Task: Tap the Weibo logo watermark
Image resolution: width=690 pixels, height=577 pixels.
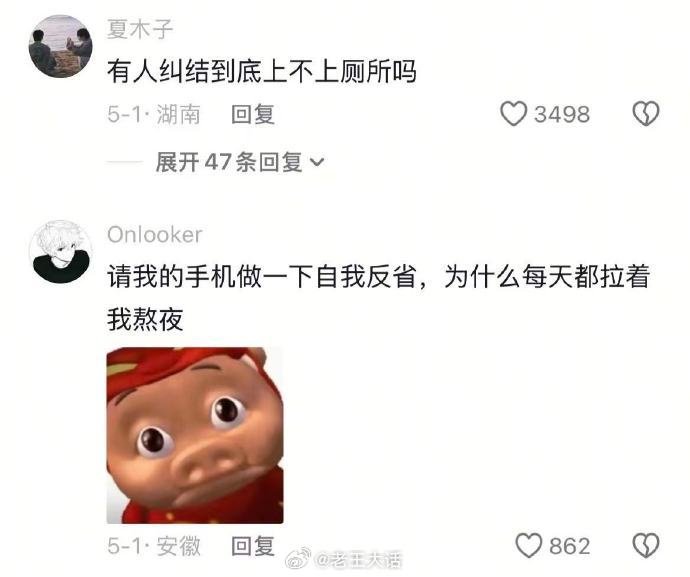Action: pos(298,559)
